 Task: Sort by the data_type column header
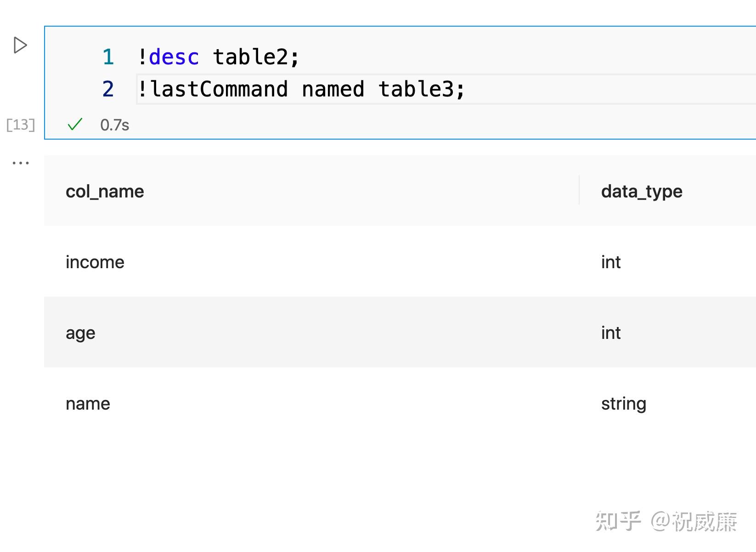(642, 192)
